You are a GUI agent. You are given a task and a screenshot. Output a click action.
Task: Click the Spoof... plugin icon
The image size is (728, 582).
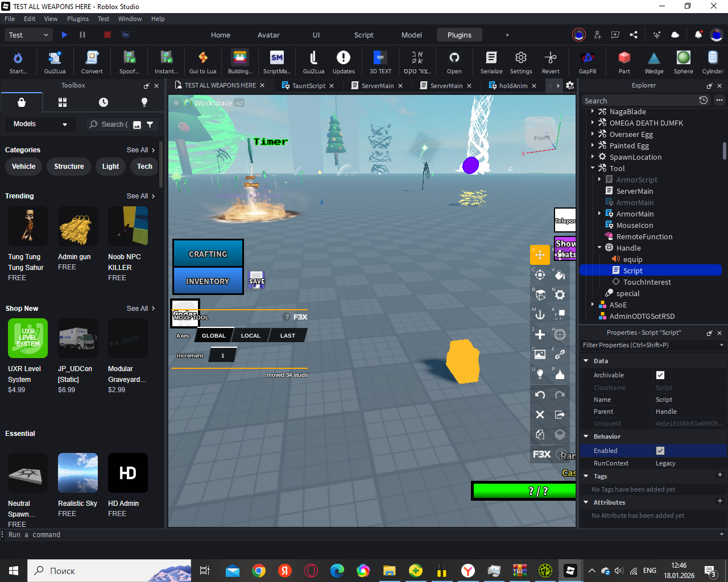pyautogui.click(x=129, y=62)
